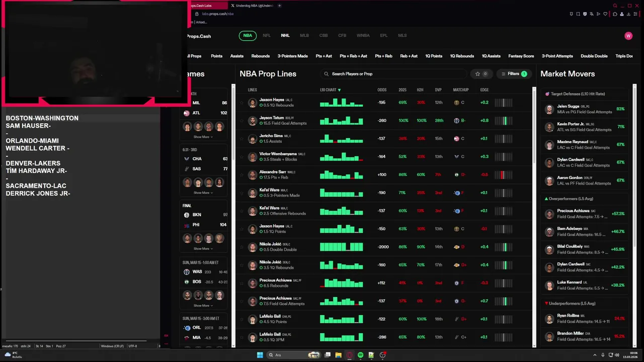Click the Hawks matchup logo in Sims row

point(456,139)
